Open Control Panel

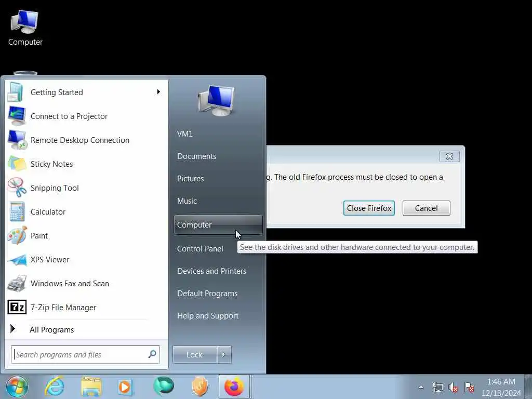coord(200,249)
